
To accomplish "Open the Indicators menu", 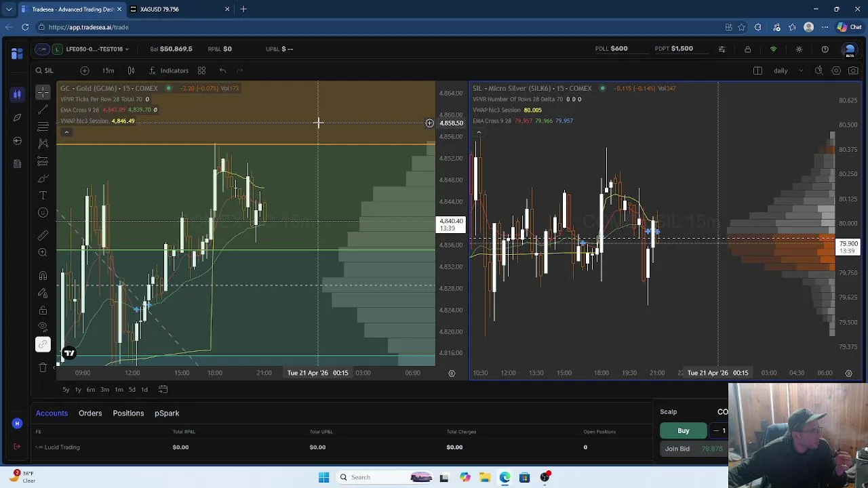I will [x=169, y=70].
